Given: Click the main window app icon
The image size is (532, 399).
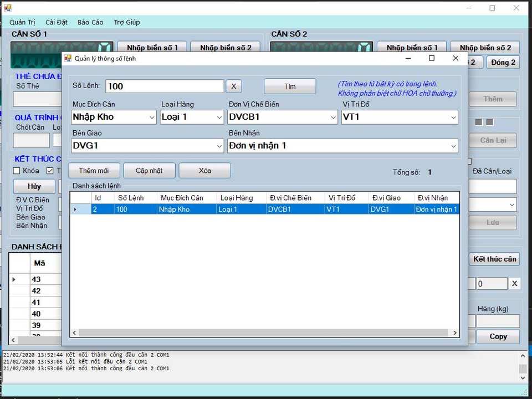Looking at the screenshot, I should click(x=8, y=8).
